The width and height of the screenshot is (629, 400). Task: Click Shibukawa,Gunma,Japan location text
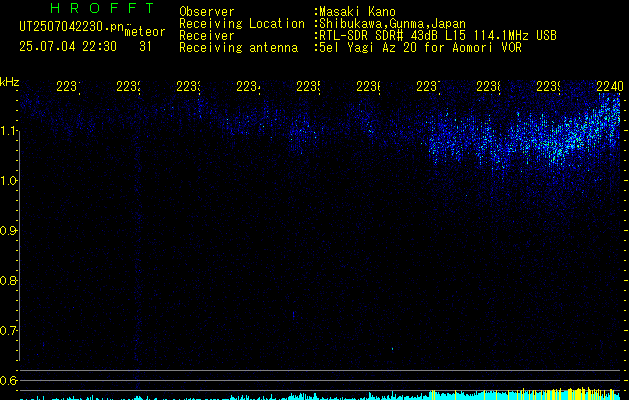point(392,24)
